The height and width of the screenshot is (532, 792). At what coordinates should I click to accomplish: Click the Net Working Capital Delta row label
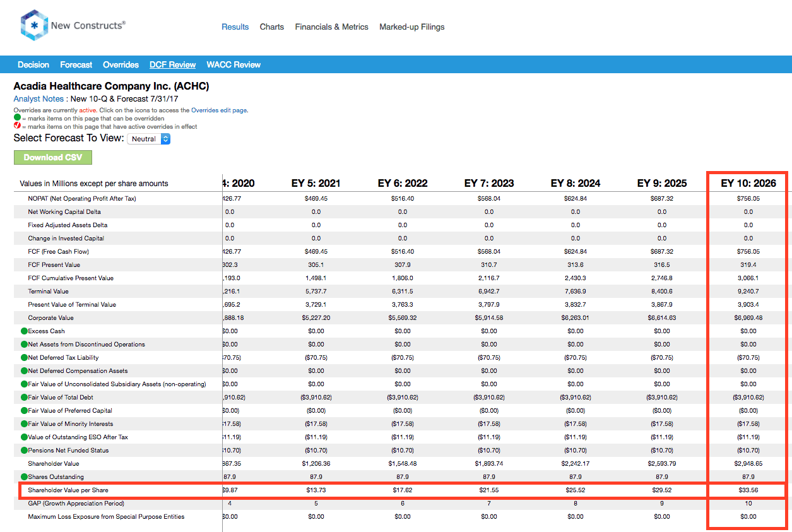(x=64, y=212)
